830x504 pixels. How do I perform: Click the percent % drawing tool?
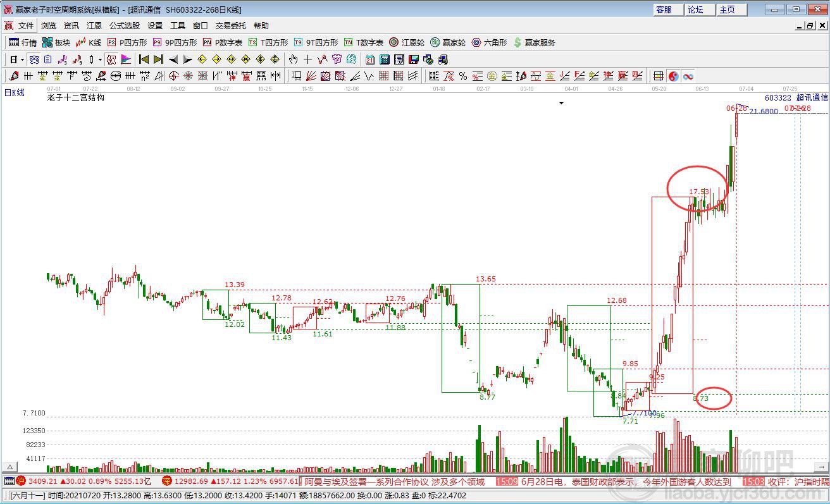pyautogui.click(x=463, y=76)
